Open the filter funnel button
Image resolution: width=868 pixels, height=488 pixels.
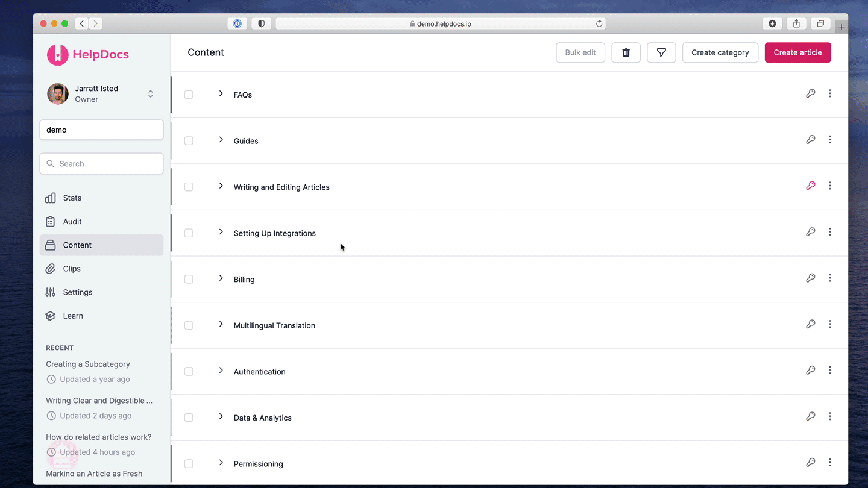[661, 52]
